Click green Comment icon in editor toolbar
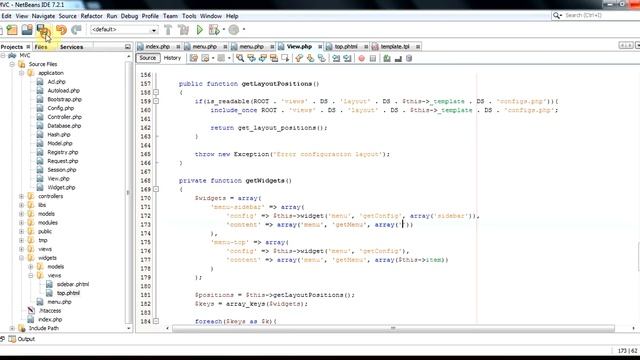Image resolution: width=640 pixels, height=360 pixels. (387, 58)
